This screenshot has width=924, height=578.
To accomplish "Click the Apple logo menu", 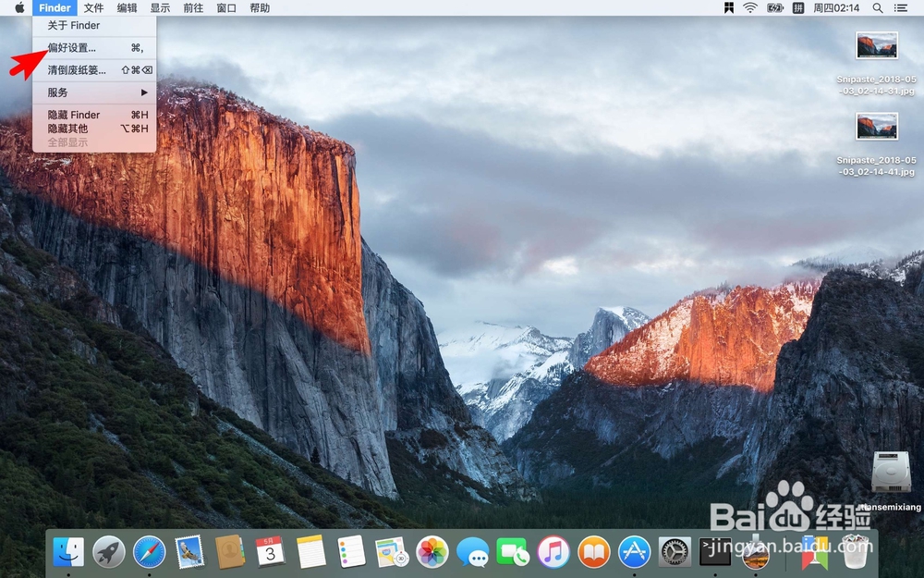I will [19, 7].
